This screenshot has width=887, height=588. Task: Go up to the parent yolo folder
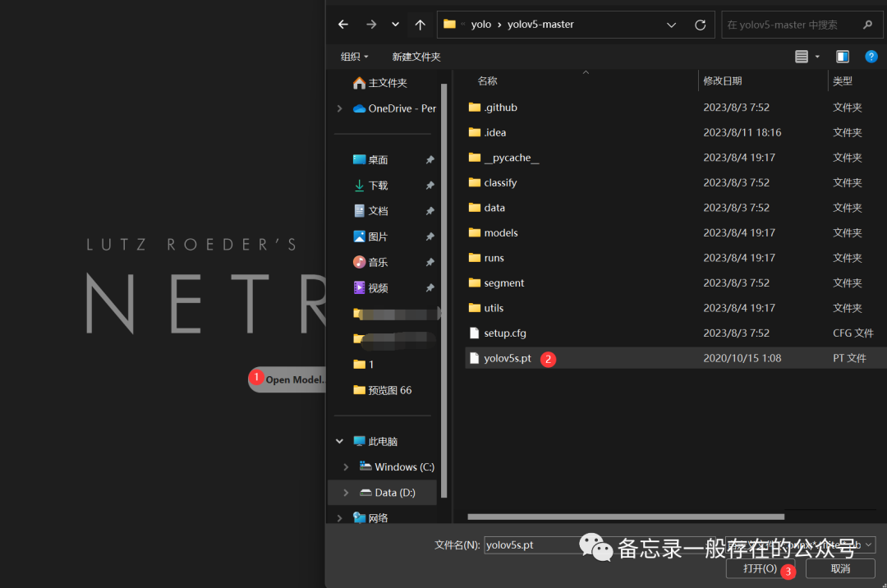click(420, 25)
